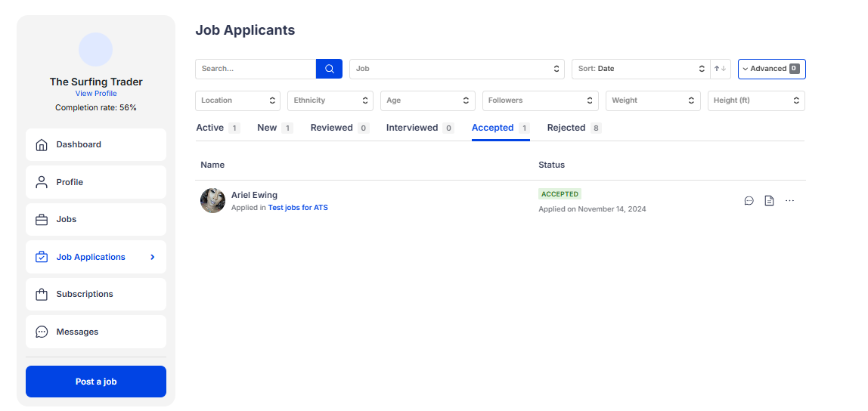Click the Dashboard home icon
868x411 pixels.
(x=42, y=144)
